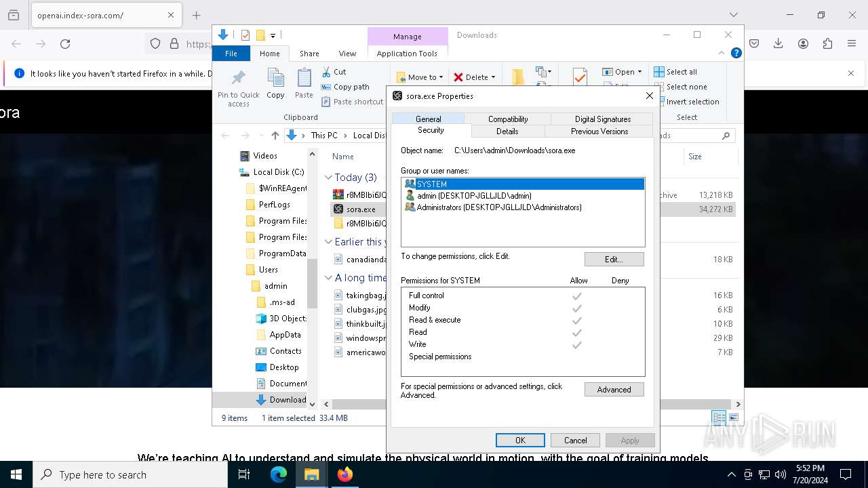This screenshot has width=868, height=488.
Task: Select sora.exe file in list
Action: pyautogui.click(x=359, y=209)
